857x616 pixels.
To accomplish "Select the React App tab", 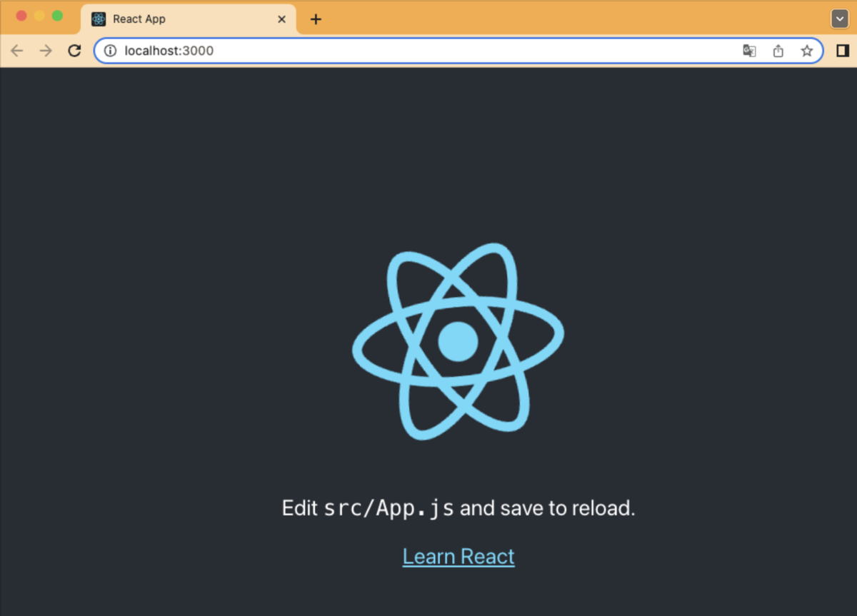I will 189,19.
